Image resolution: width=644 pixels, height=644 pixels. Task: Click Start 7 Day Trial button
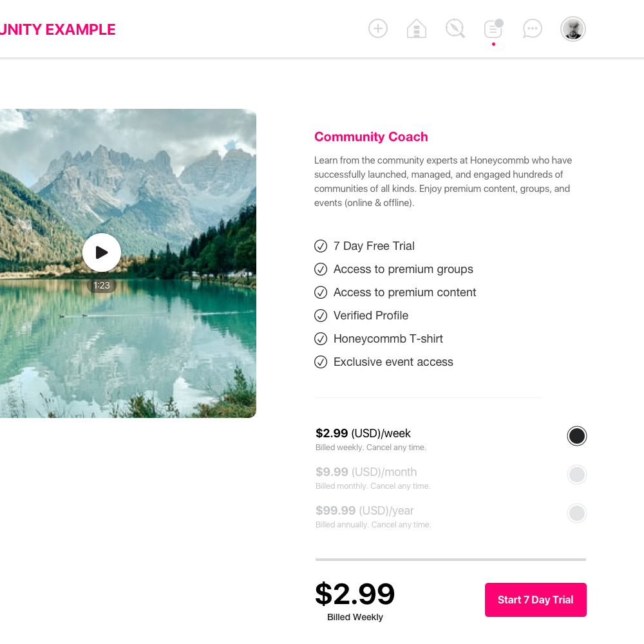point(536,600)
